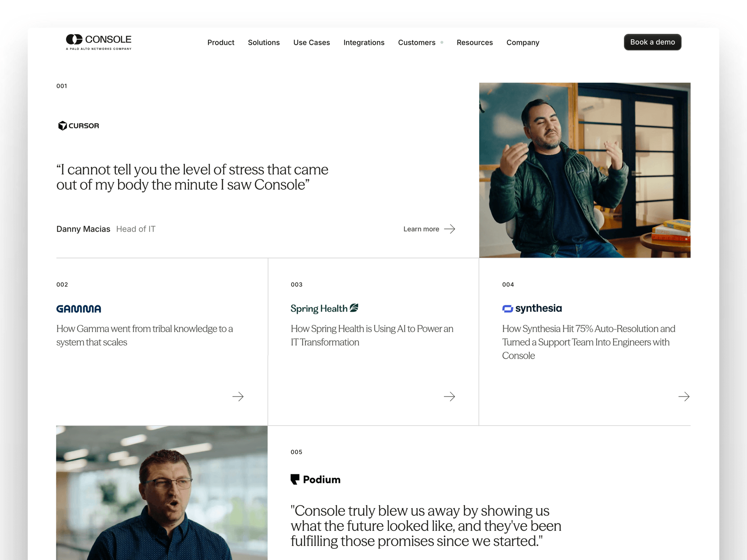Click the 005 story number label
This screenshot has height=560, width=747.
296,452
